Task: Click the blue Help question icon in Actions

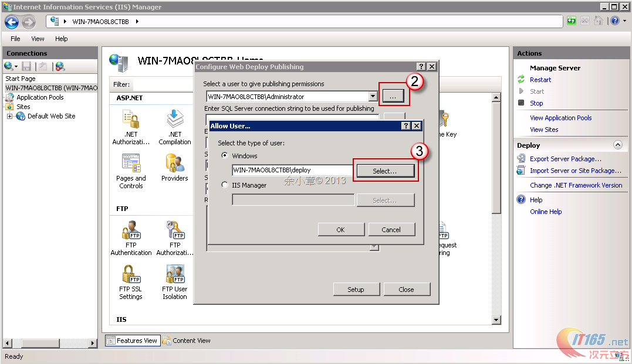Action: tap(521, 199)
